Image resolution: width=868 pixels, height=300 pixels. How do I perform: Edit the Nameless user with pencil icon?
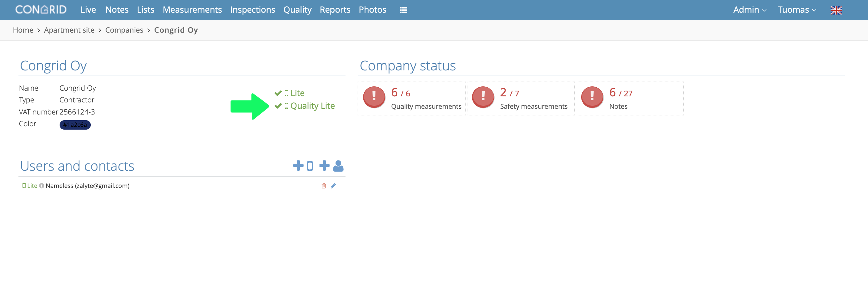[x=333, y=186]
